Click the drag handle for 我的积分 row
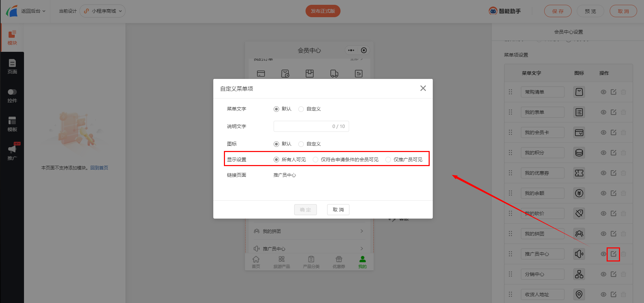This screenshot has height=303, width=644. click(x=510, y=153)
